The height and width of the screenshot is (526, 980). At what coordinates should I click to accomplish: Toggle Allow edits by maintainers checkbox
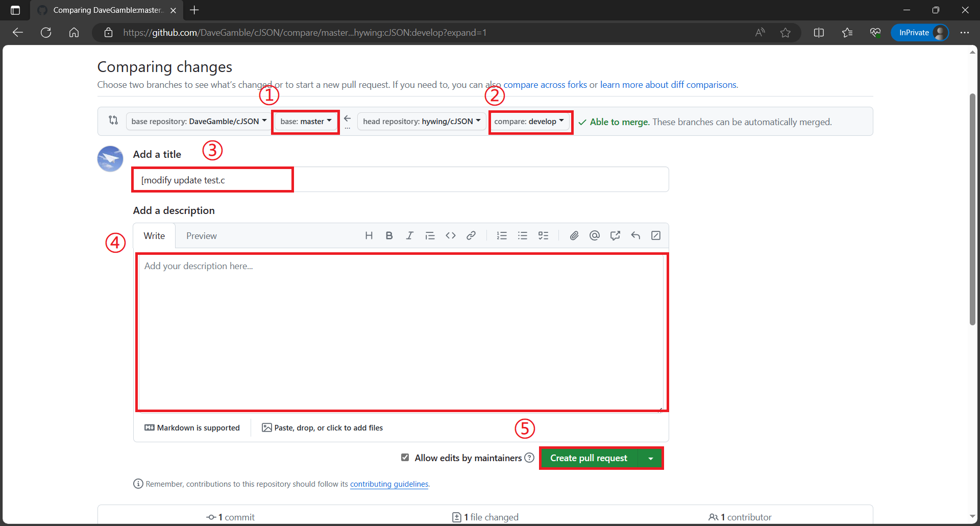pyautogui.click(x=405, y=458)
